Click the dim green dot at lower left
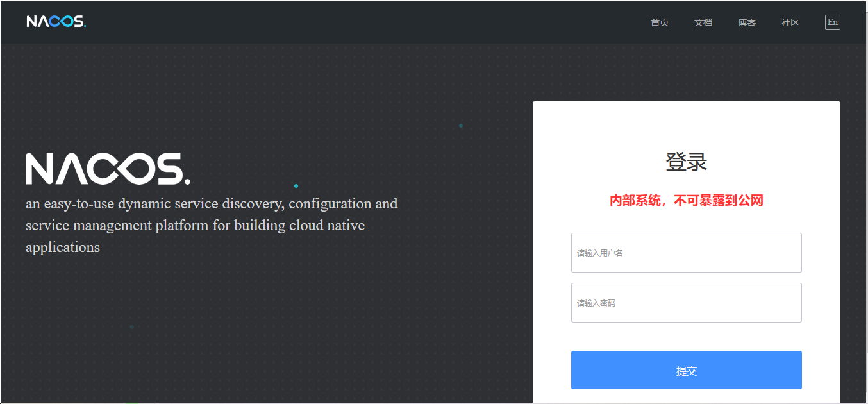 point(132,327)
